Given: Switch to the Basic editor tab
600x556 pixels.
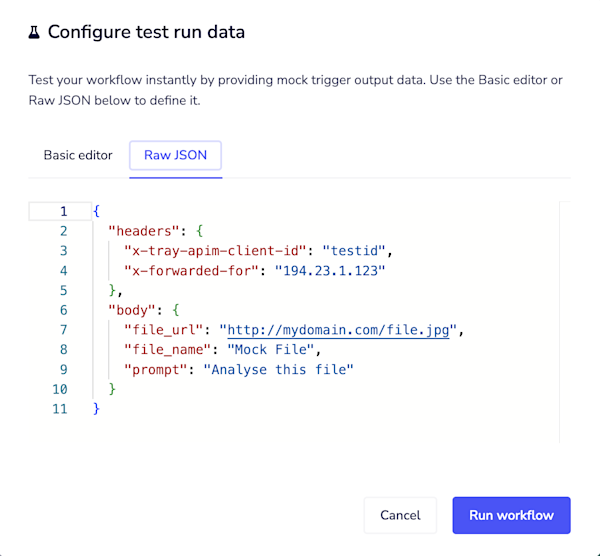Looking at the screenshot, I should point(78,156).
